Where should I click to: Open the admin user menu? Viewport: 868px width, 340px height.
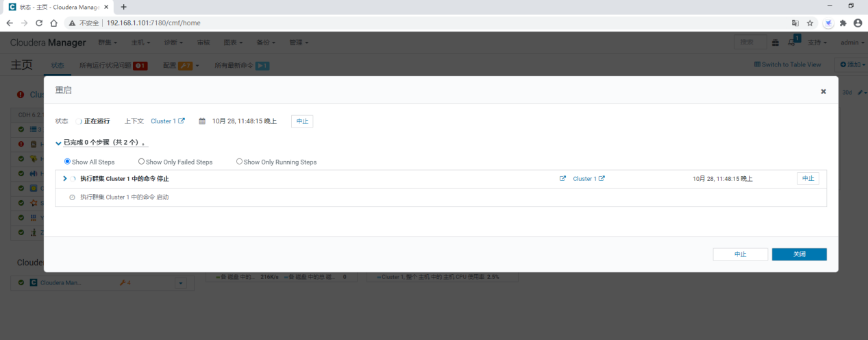point(852,42)
